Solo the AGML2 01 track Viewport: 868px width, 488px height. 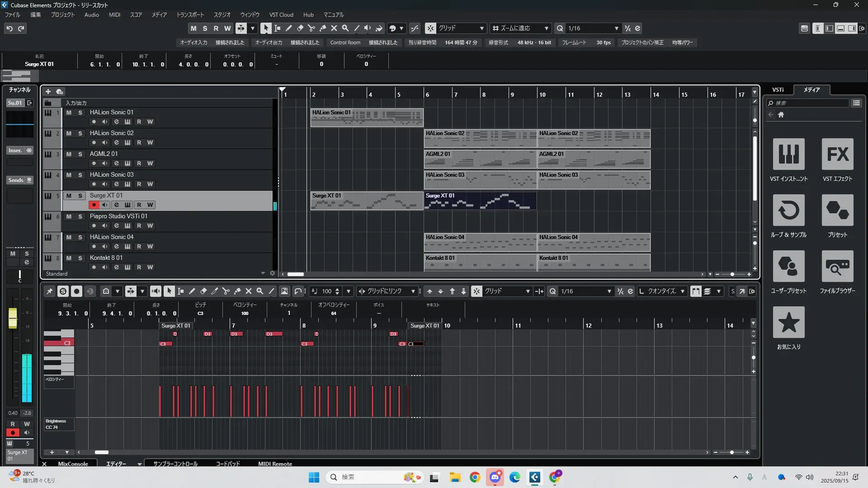80,154
